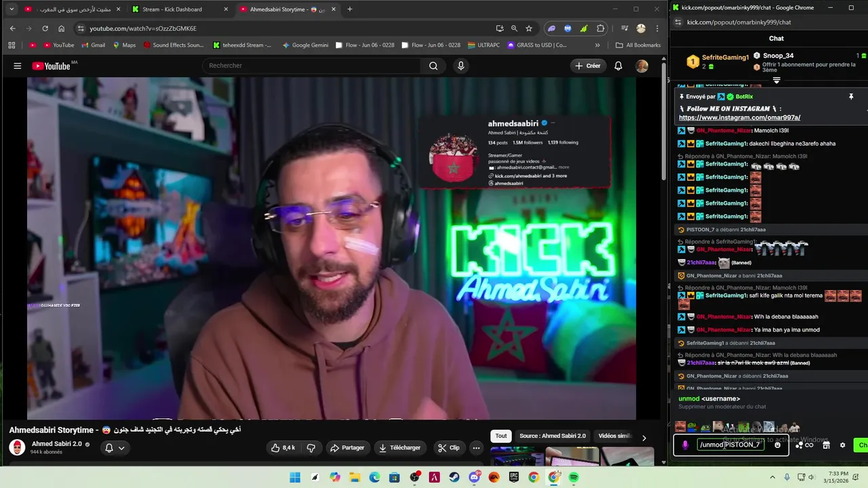Open the Gmail bookmark

click(93, 45)
